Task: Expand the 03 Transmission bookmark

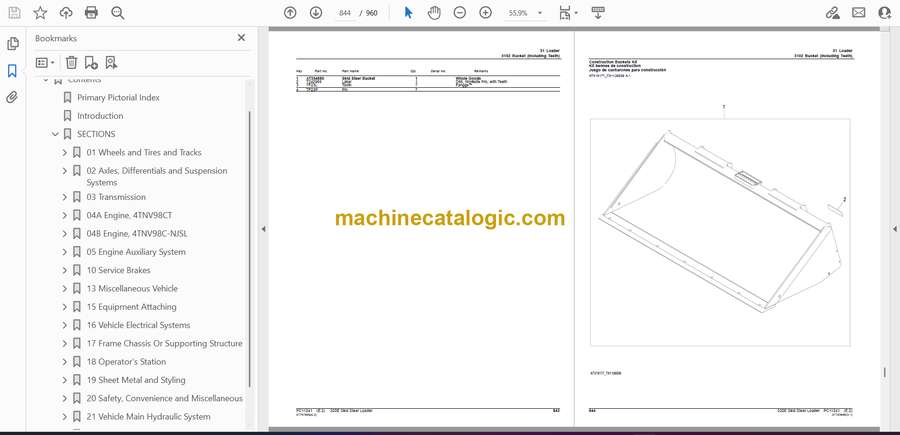Action: click(64, 197)
